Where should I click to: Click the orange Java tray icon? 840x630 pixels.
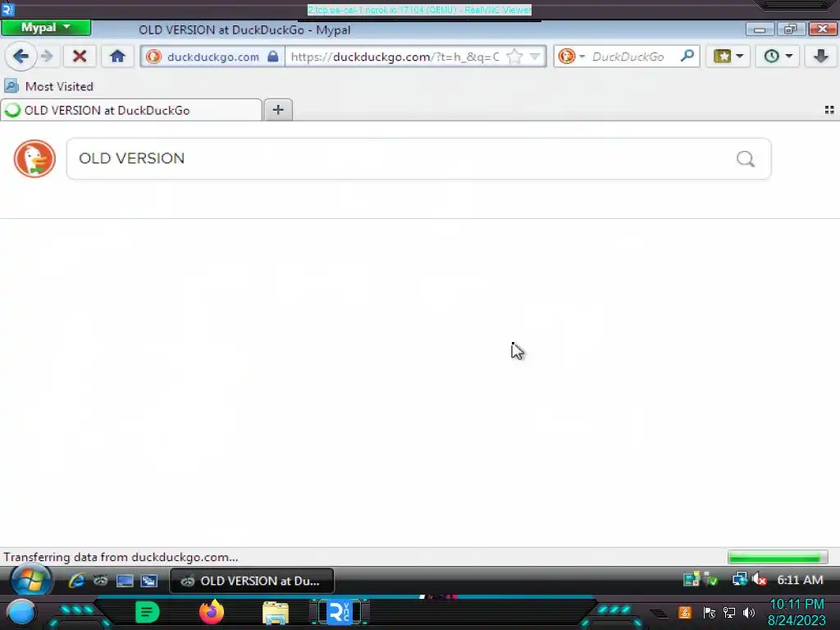click(x=685, y=612)
